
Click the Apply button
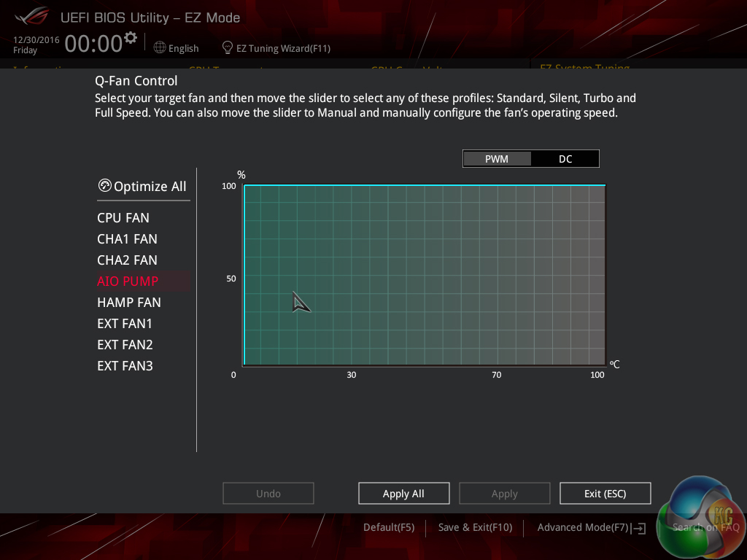tap(505, 494)
